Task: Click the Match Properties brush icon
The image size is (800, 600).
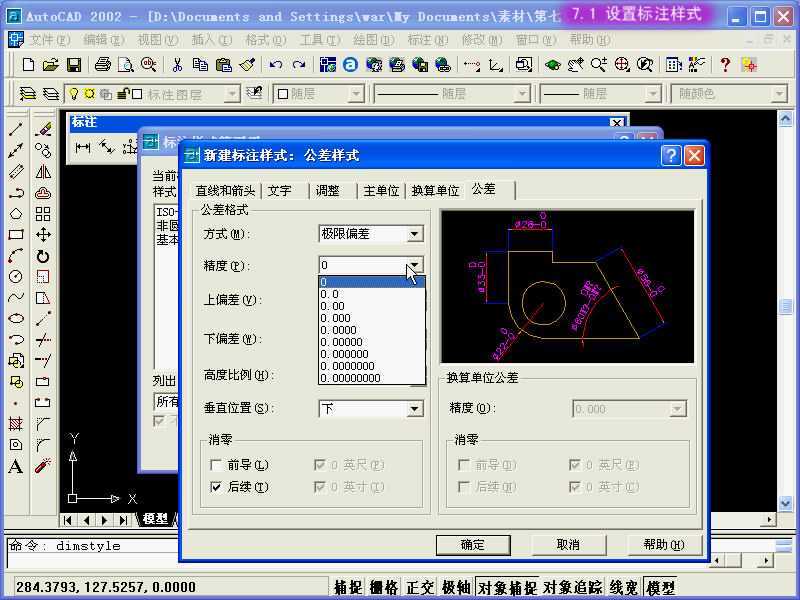Action: pos(247,65)
